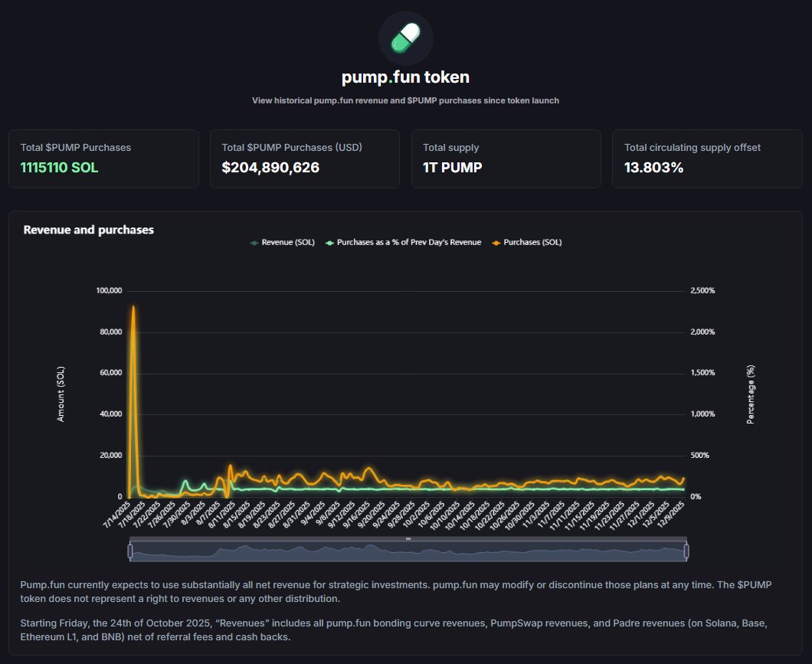Viewport: 812px width, 664px height.
Task: Click the pump.fun pill logo icon
Action: [405, 38]
